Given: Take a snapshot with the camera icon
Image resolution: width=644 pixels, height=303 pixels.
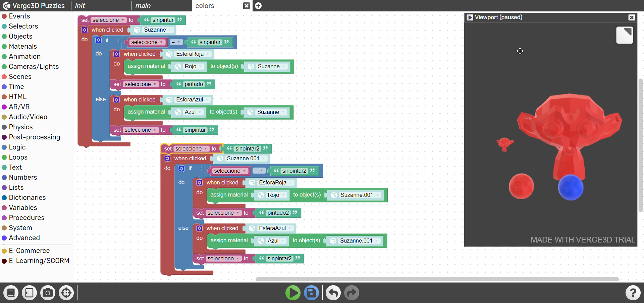Looking at the screenshot, I should (48, 293).
